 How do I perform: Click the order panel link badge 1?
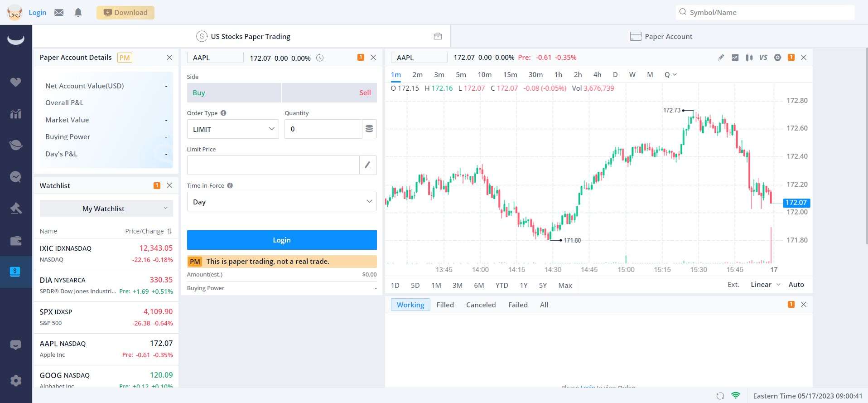pos(361,57)
